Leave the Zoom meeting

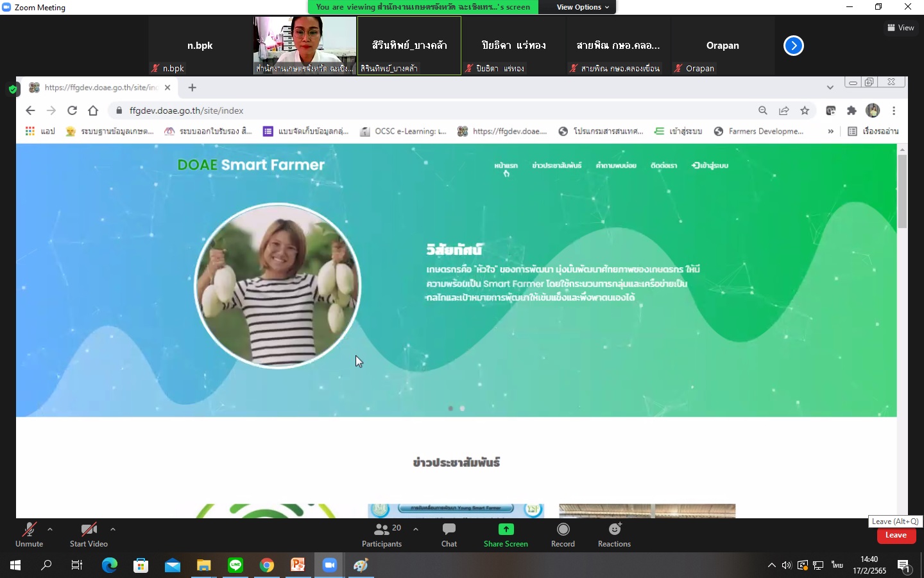tap(896, 535)
